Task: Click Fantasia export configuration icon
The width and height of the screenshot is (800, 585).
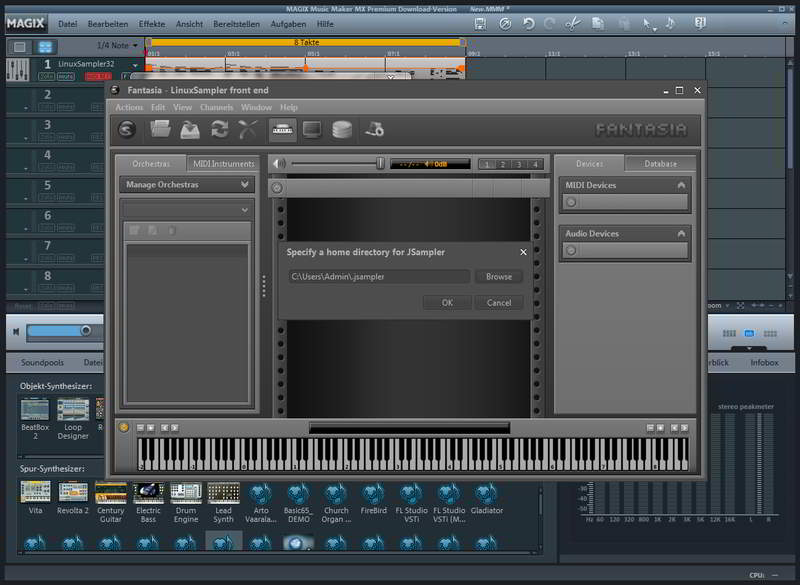Action: (190, 130)
